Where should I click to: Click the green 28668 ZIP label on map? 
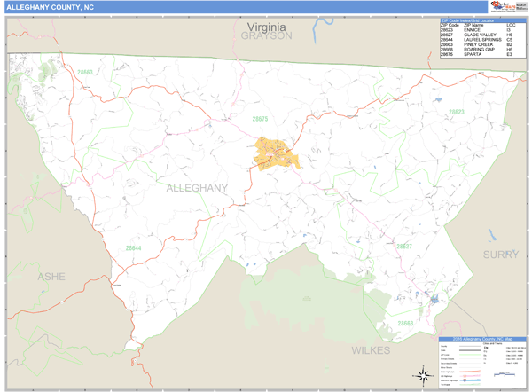click(405, 324)
